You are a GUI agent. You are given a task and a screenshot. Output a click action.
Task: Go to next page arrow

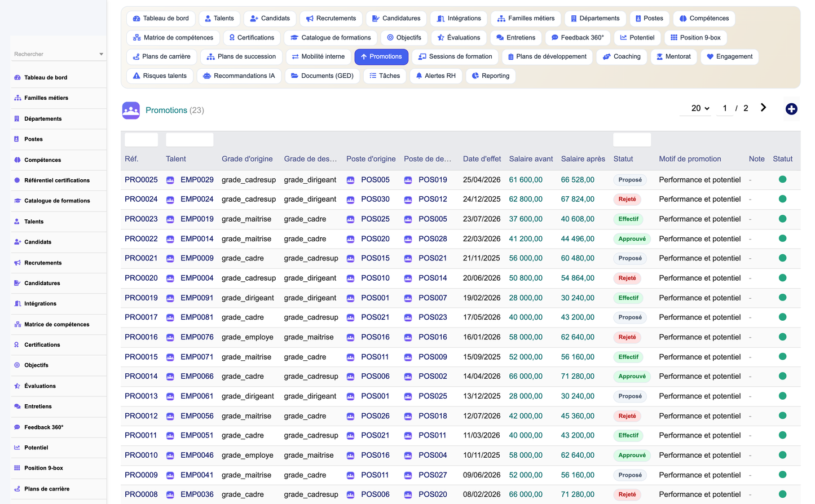pos(763,108)
